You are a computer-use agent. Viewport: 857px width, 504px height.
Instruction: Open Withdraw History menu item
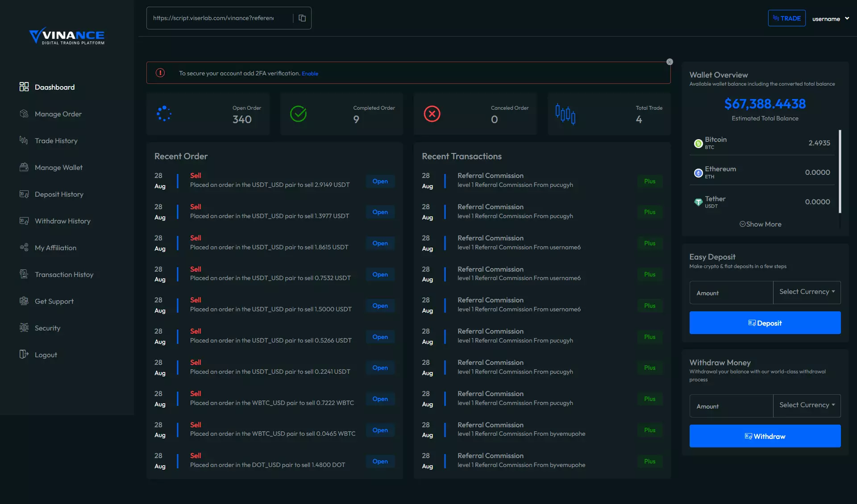[62, 221]
